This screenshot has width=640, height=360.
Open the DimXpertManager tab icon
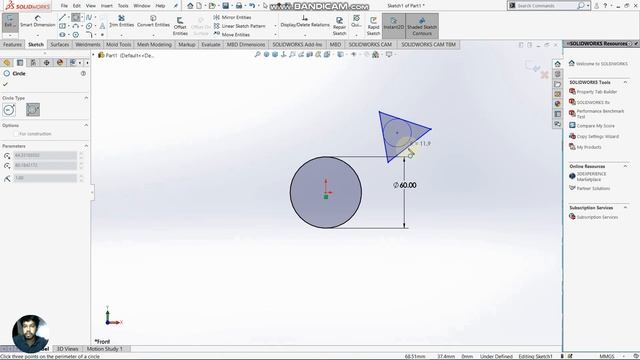click(47, 62)
